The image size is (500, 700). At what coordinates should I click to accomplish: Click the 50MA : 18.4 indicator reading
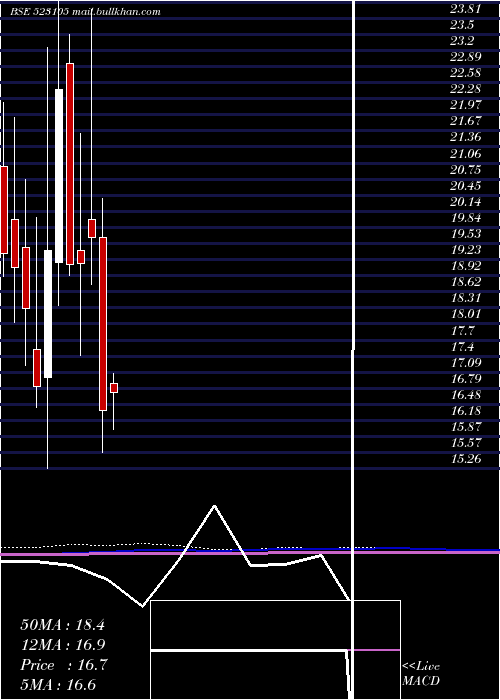pos(62,625)
